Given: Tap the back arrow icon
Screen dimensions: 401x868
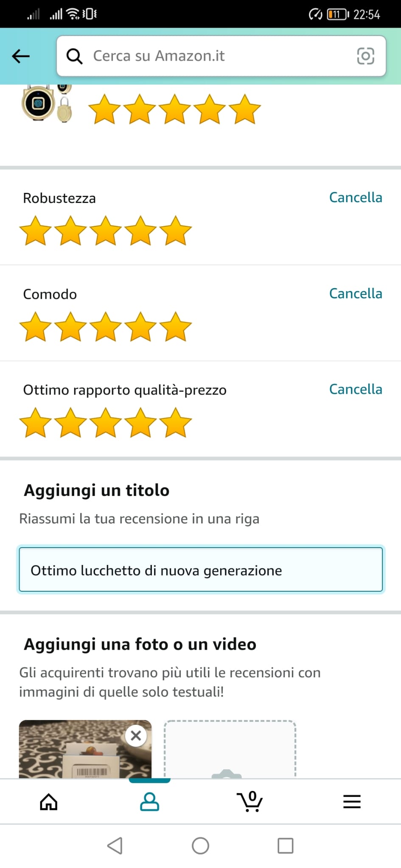Looking at the screenshot, I should pyautogui.click(x=20, y=56).
